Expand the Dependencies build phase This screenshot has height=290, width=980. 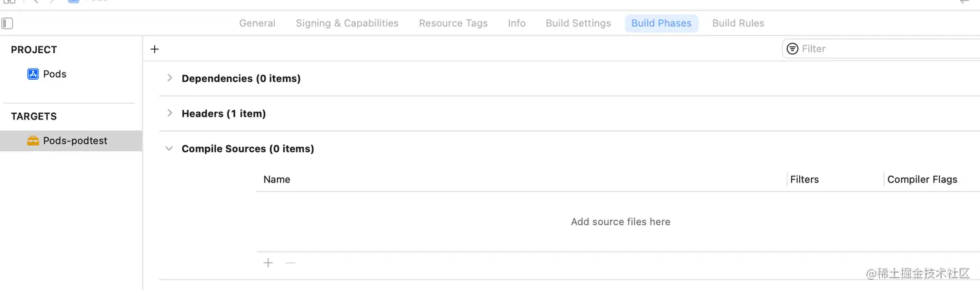click(170, 79)
